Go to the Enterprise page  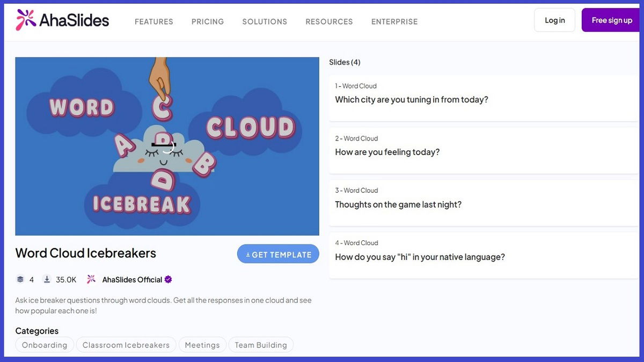click(394, 22)
